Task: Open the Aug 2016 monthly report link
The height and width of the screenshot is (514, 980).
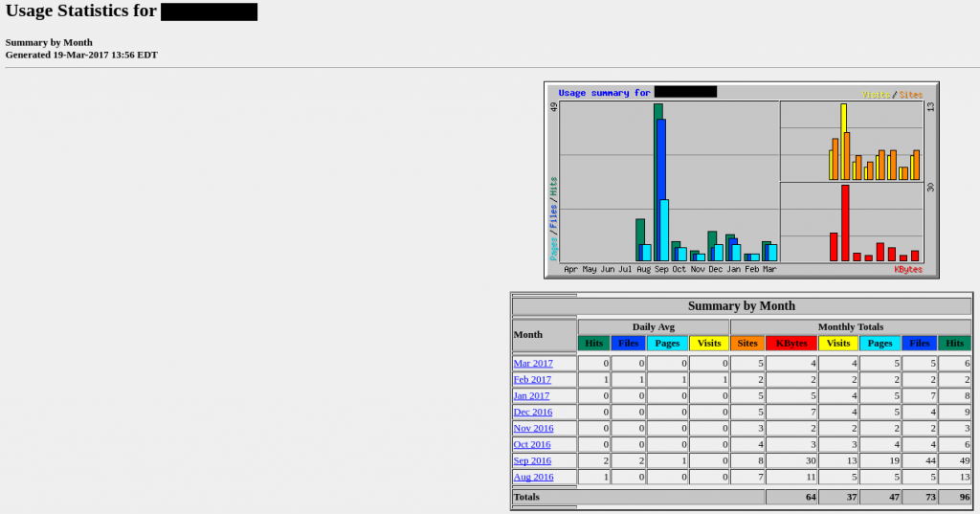Action: click(534, 477)
